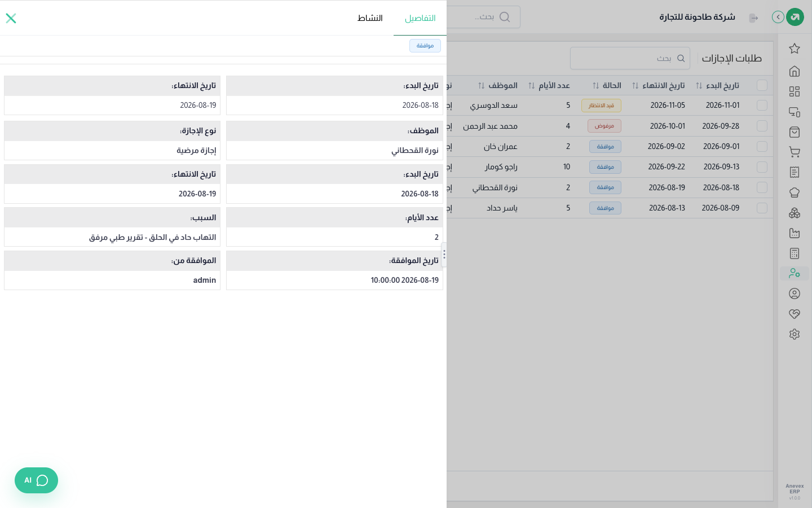812x508 pixels.
Task: Open the settings gear icon in the sidebar
Action: pyautogui.click(x=795, y=334)
